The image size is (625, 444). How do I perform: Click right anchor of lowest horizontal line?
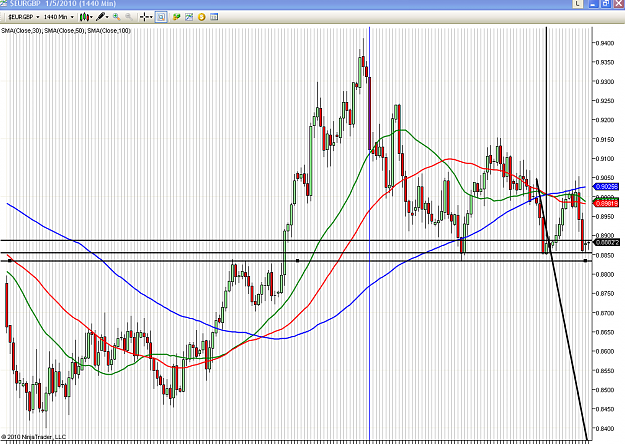(x=585, y=261)
